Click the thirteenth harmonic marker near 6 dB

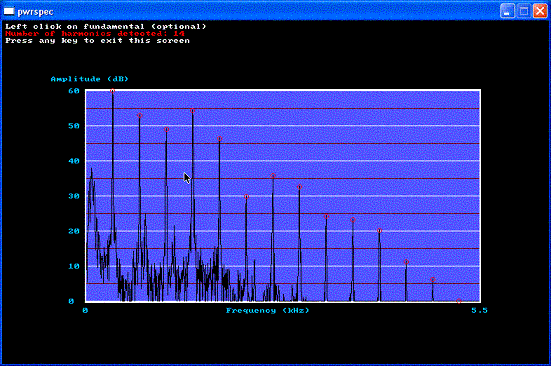pos(433,280)
